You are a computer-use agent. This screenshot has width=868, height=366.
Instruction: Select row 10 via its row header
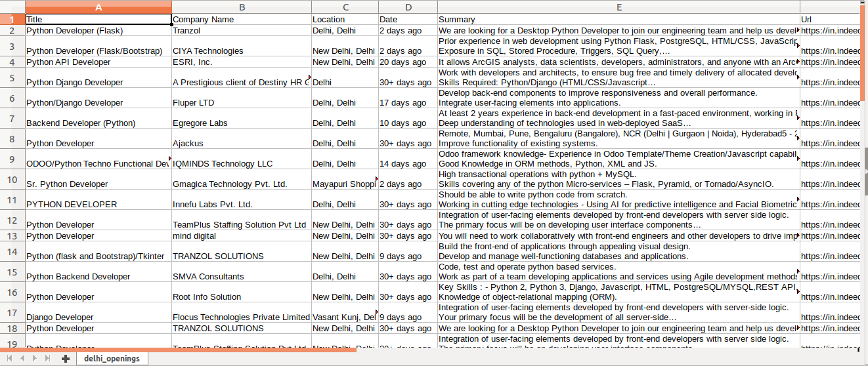point(12,179)
